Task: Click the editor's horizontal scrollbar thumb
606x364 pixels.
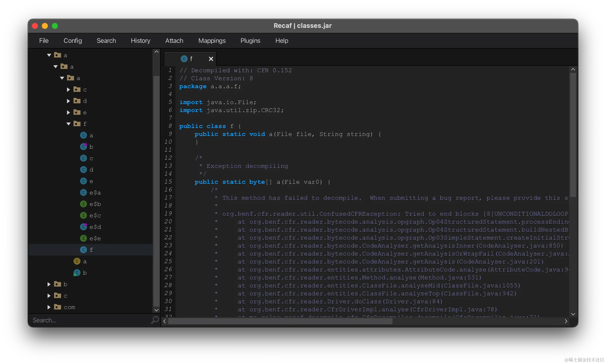Action: (280, 321)
